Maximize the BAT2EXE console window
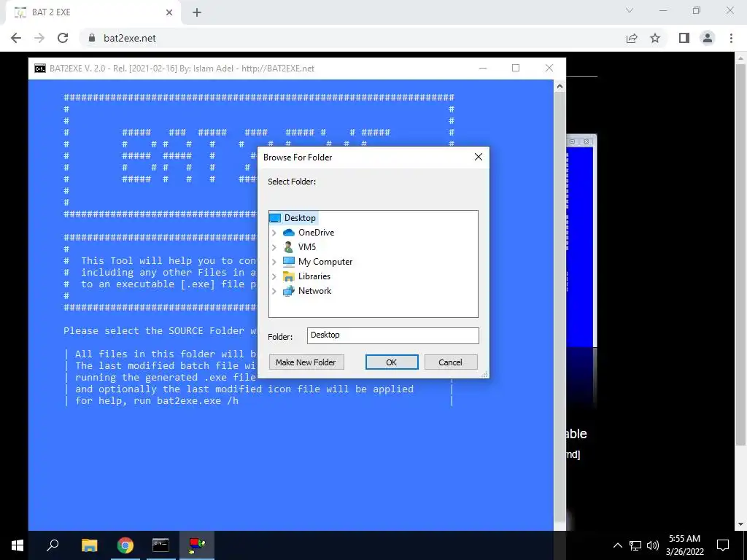This screenshot has width=747, height=560. click(516, 69)
